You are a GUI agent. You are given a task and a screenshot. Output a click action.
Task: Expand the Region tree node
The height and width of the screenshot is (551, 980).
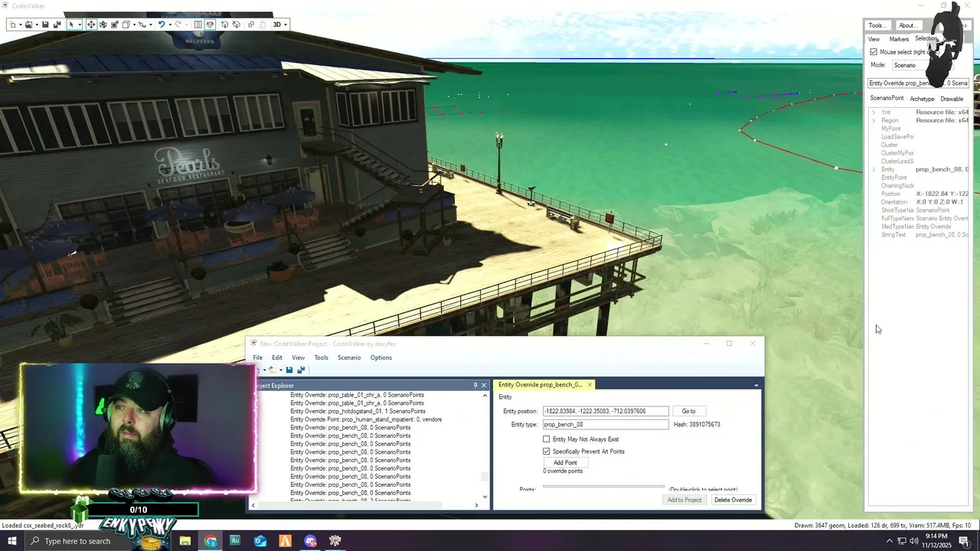[x=874, y=121]
